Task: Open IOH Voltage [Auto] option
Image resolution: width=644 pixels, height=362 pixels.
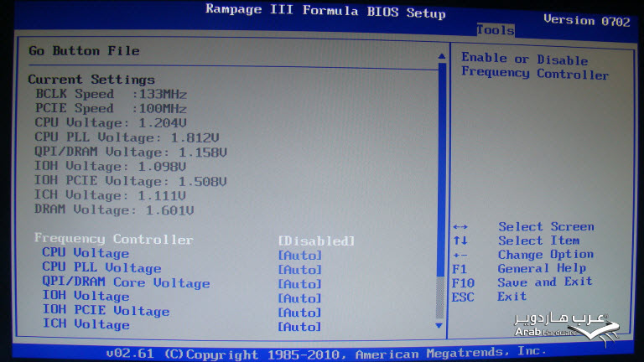Action: tap(299, 298)
